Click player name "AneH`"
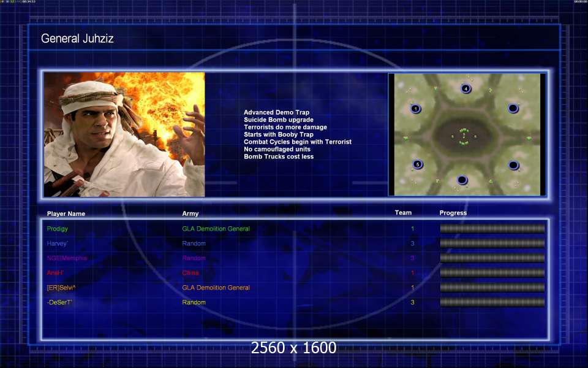This screenshot has width=588, height=368. 55,272
